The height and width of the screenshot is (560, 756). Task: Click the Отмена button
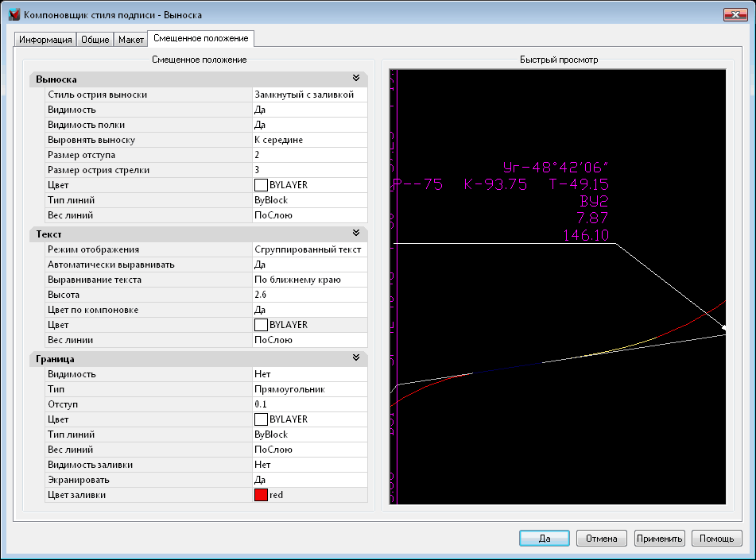click(x=601, y=539)
